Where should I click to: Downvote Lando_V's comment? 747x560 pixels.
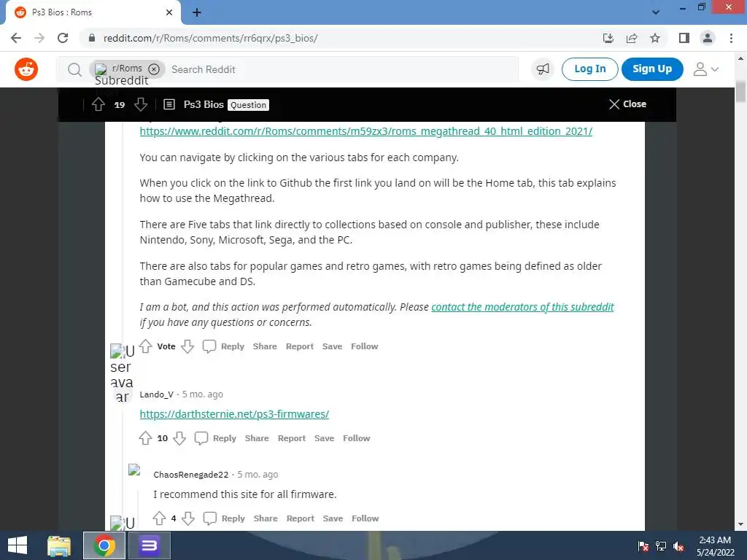pyautogui.click(x=179, y=438)
